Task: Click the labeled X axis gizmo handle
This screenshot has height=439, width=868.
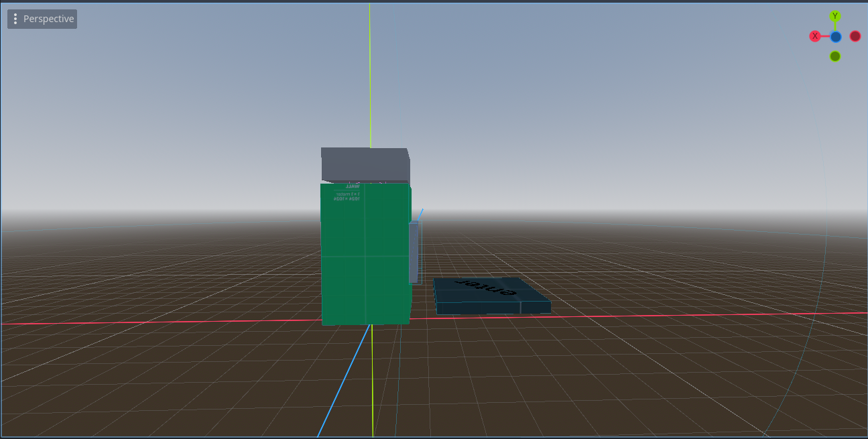Action: 815,36
